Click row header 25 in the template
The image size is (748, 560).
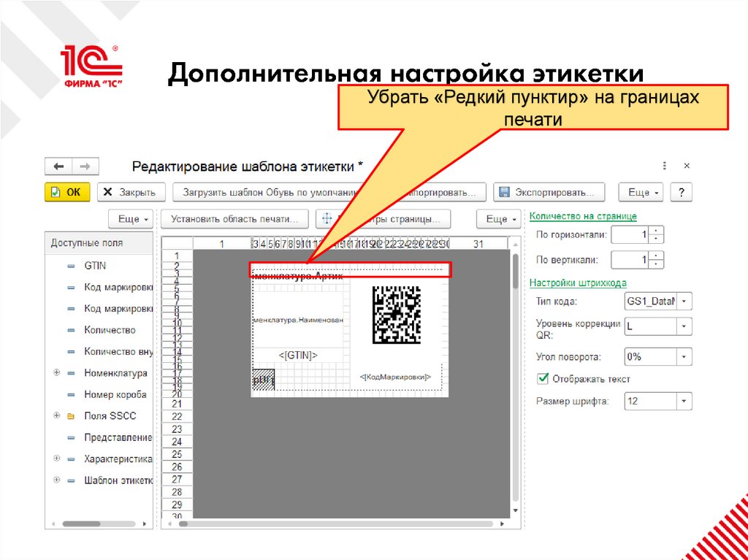coord(177,454)
